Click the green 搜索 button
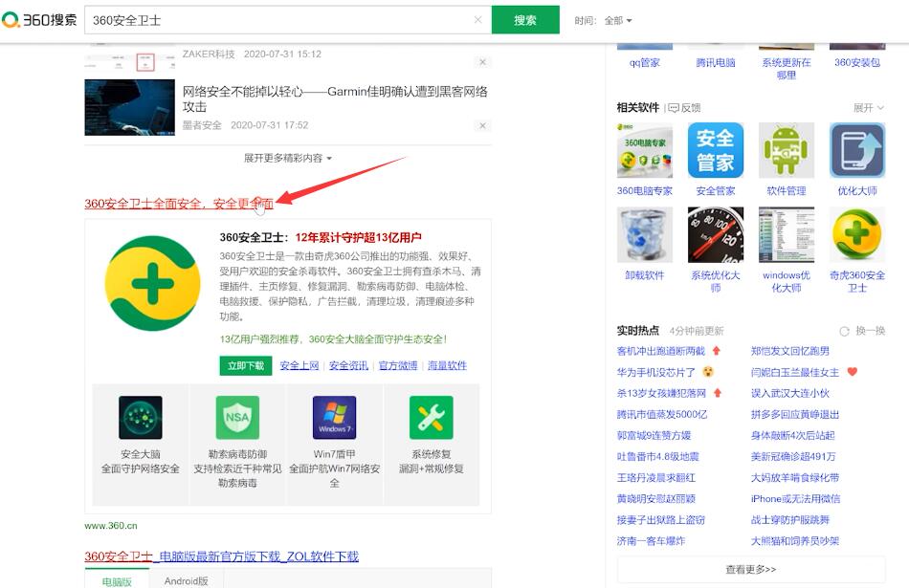Viewport: 909px width, 588px height. click(x=525, y=20)
